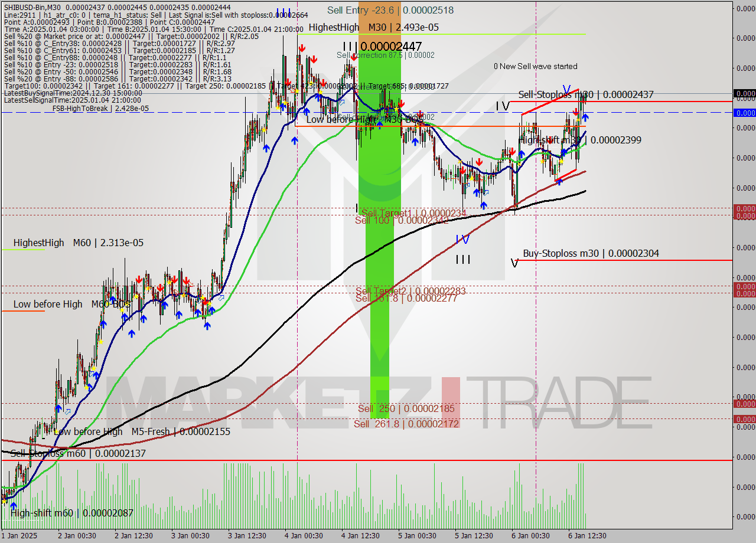Click the '5 Jan 00:30' time axis label
756x543 pixels.
click(x=417, y=536)
